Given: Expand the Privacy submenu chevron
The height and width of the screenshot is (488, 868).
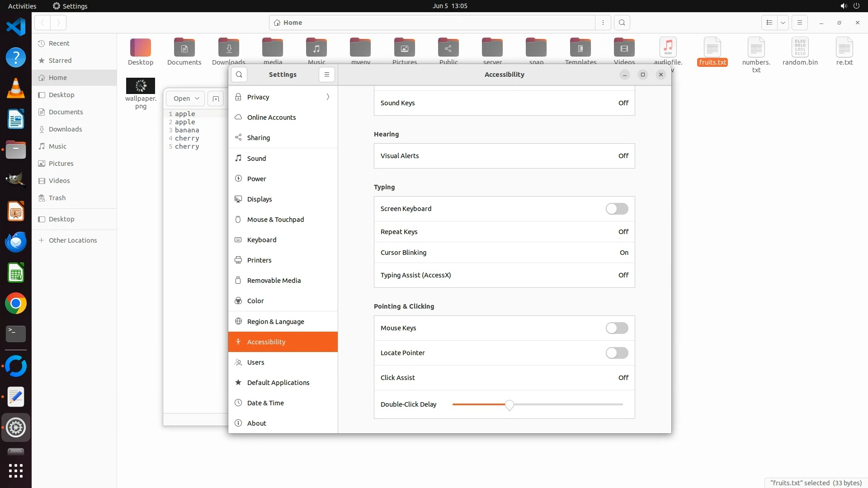Looking at the screenshot, I should pos(328,97).
